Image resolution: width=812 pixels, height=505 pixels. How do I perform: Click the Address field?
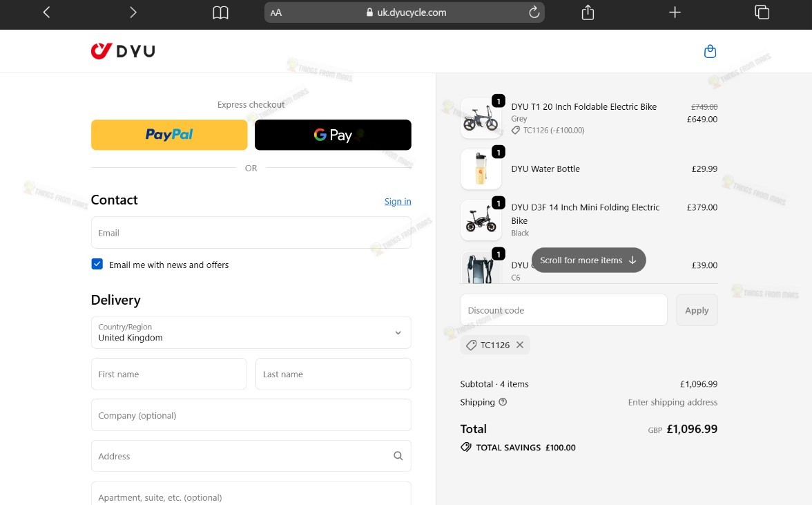pyautogui.click(x=251, y=456)
